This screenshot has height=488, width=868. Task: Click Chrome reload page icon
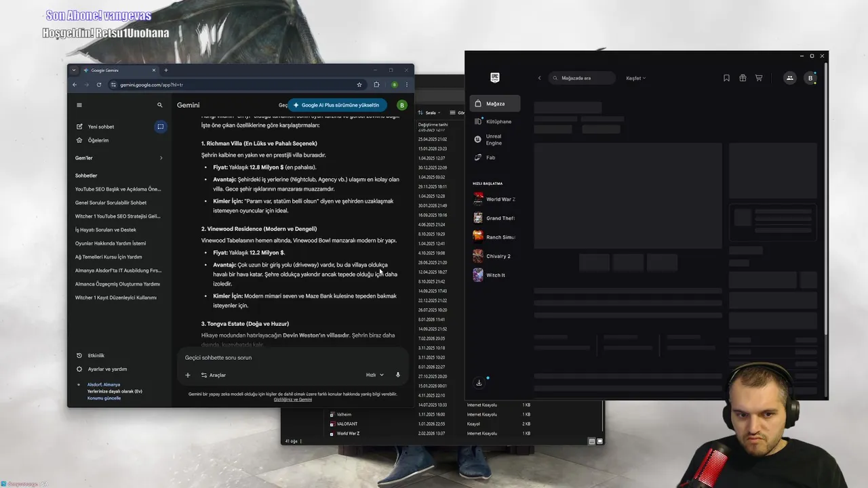click(x=99, y=85)
